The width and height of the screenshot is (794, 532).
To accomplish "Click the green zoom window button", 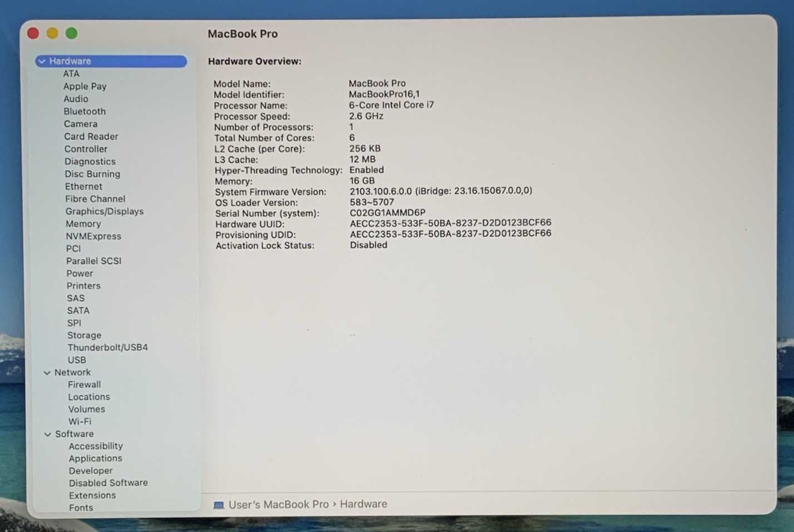I will 72,33.
